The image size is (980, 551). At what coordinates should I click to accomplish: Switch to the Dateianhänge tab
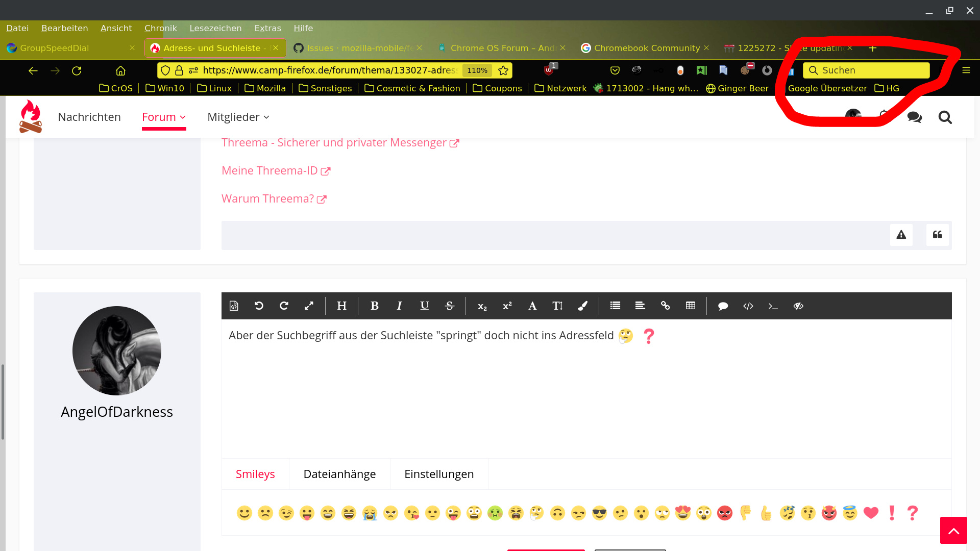(339, 474)
